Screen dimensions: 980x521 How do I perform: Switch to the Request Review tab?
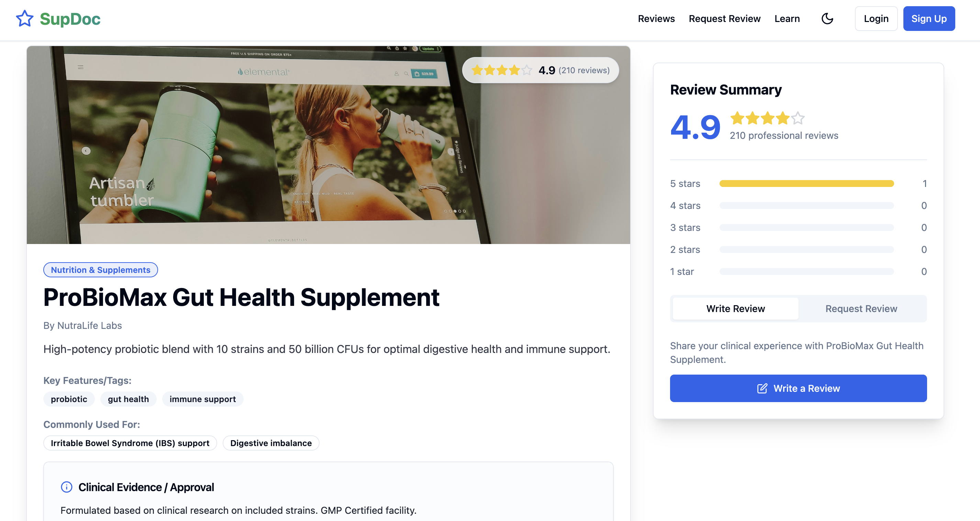pos(861,309)
